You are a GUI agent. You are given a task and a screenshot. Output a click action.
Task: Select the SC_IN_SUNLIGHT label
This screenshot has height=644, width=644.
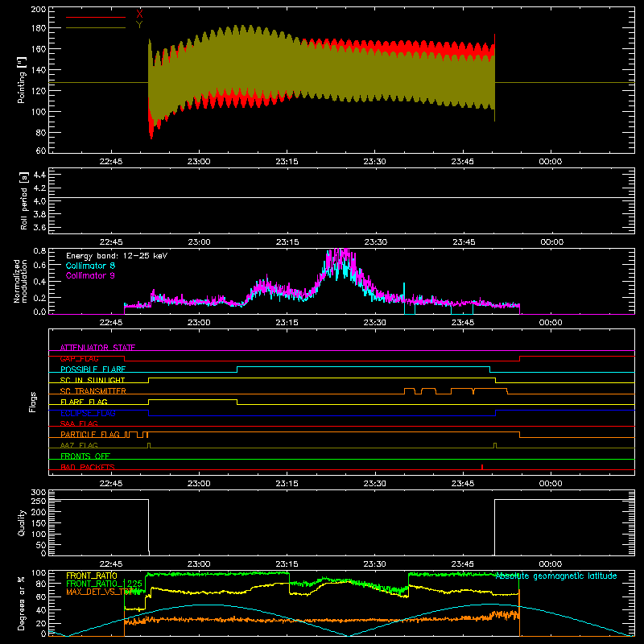tap(93, 380)
